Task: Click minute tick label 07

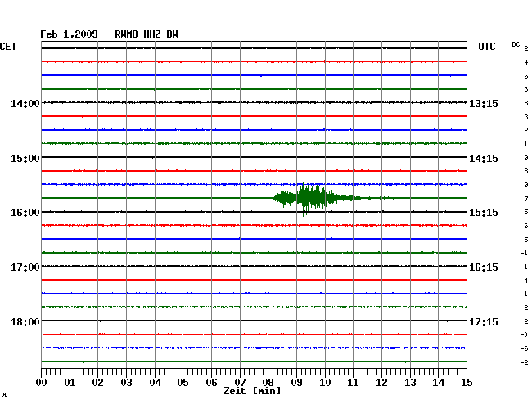Action: (240, 382)
